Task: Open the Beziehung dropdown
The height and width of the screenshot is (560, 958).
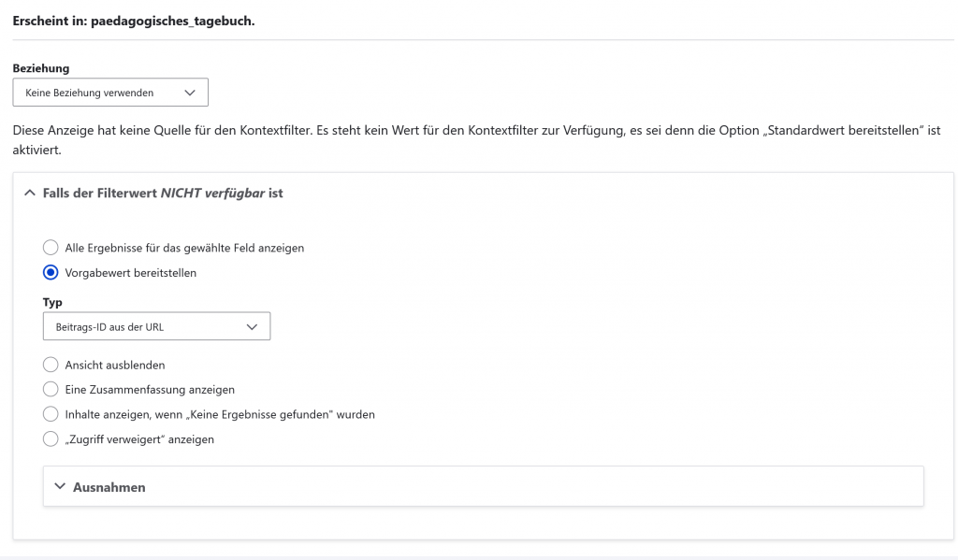Action: coord(109,93)
